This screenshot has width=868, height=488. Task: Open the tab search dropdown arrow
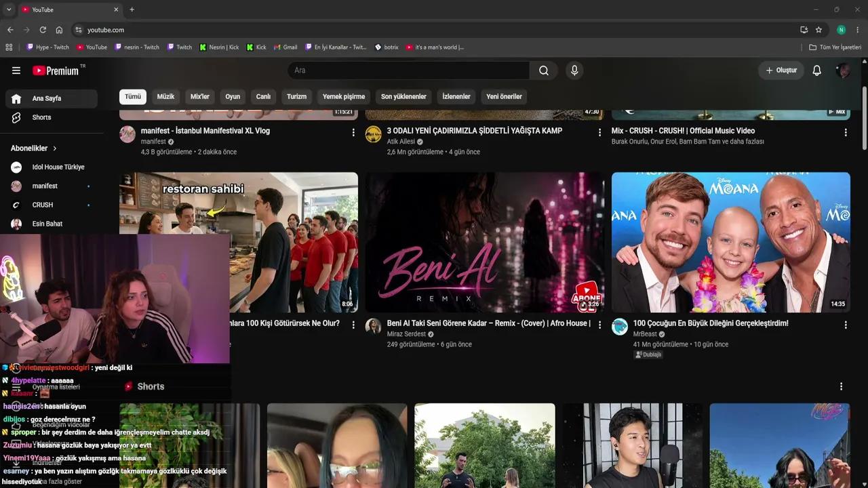[x=9, y=9]
